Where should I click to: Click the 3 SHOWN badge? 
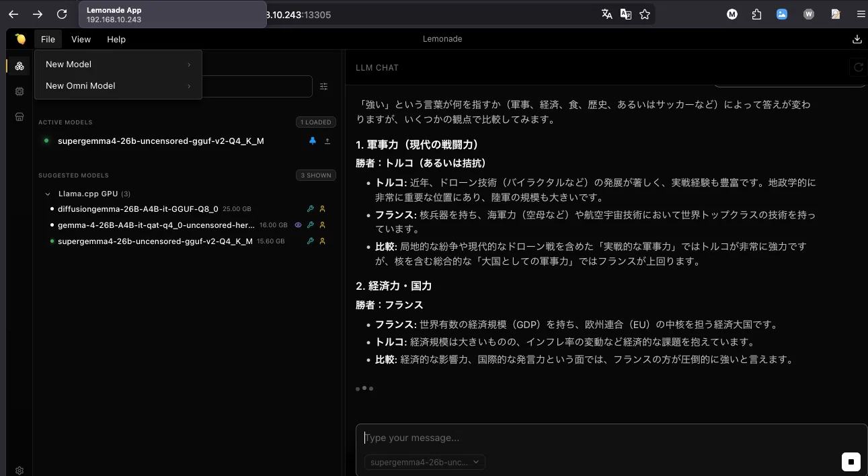316,175
